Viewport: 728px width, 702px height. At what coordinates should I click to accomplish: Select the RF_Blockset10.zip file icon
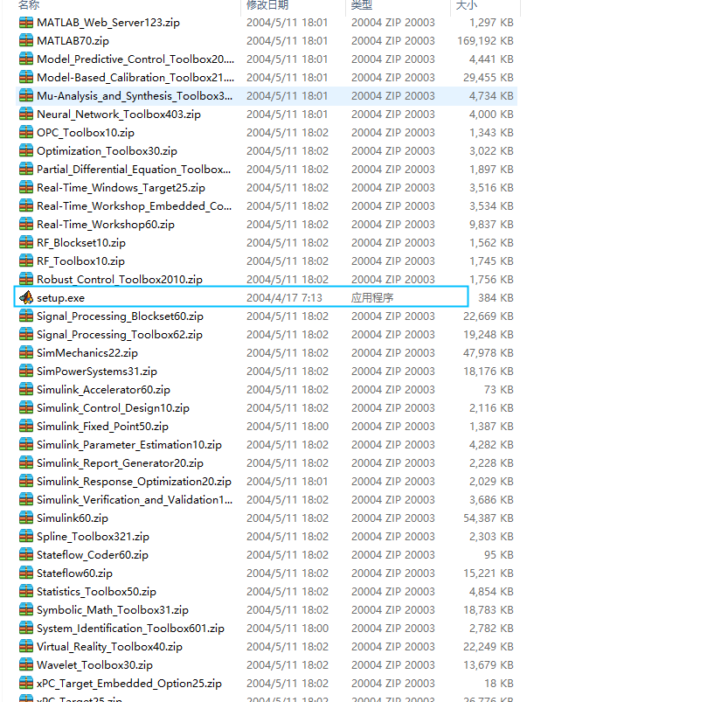coord(26,243)
